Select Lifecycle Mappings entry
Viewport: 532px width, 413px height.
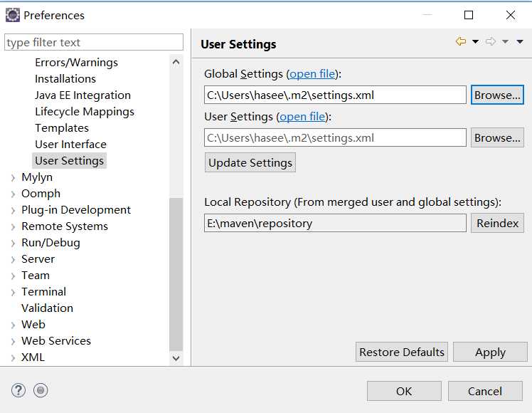pos(85,111)
